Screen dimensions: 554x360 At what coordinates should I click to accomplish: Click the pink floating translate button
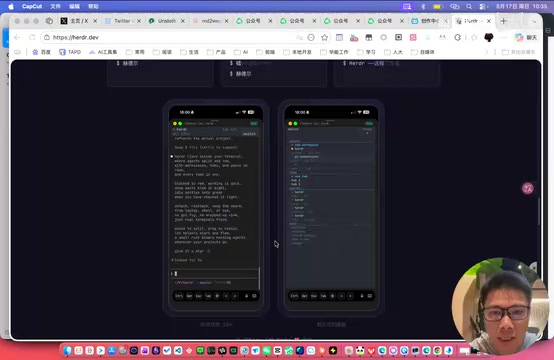[x=528, y=188]
